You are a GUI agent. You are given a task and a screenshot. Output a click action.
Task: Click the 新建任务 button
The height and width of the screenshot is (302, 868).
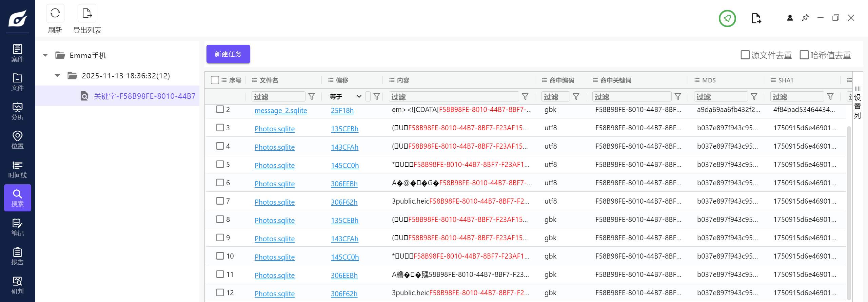(228, 54)
